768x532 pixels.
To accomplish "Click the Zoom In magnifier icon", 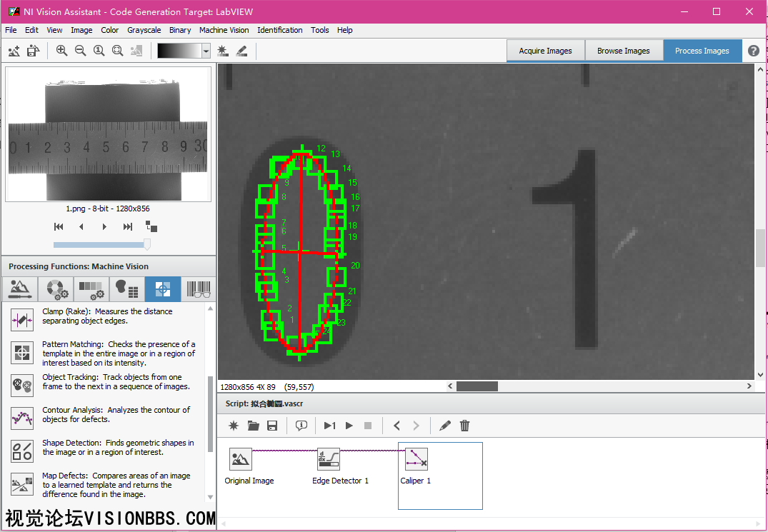I will 61,51.
